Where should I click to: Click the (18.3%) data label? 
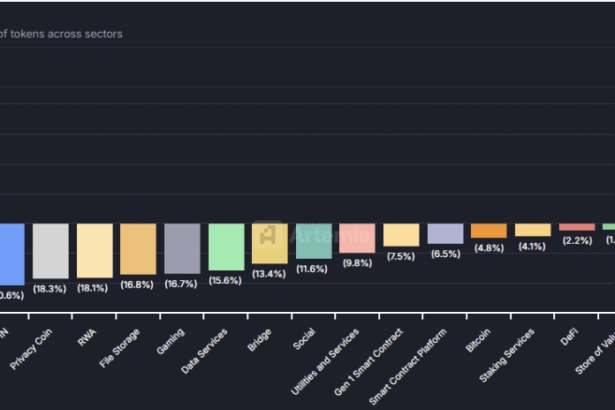coord(50,288)
